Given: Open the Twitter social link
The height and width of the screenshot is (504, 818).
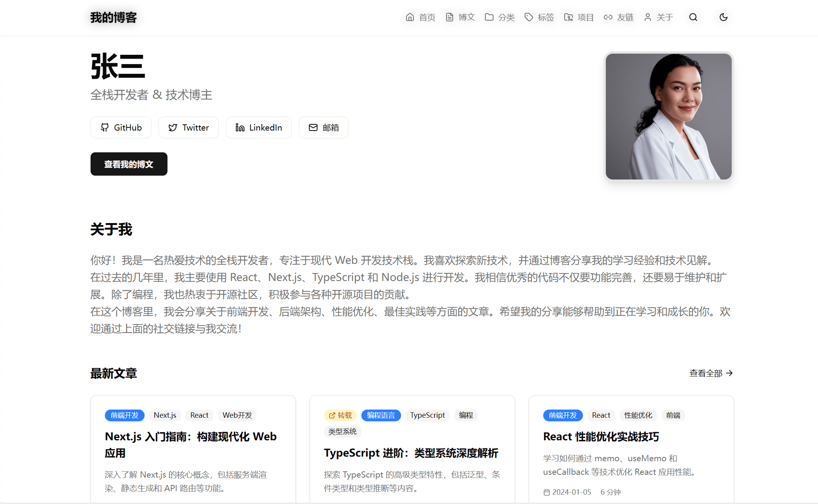Looking at the screenshot, I should pos(188,127).
